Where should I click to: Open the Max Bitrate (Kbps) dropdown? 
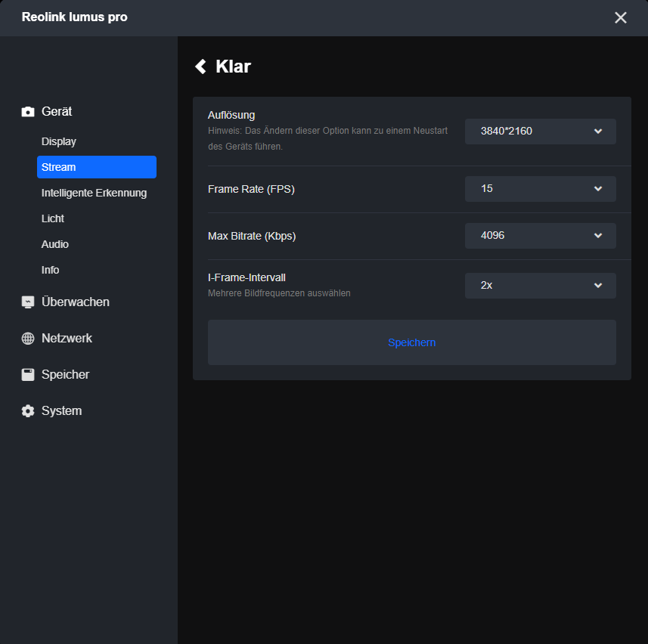pos(540,236)
